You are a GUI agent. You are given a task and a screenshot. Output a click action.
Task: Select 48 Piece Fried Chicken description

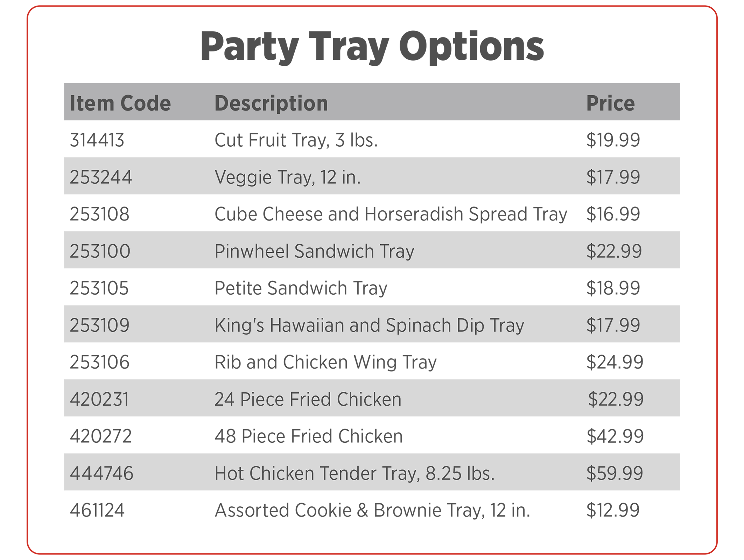point(309,436)
